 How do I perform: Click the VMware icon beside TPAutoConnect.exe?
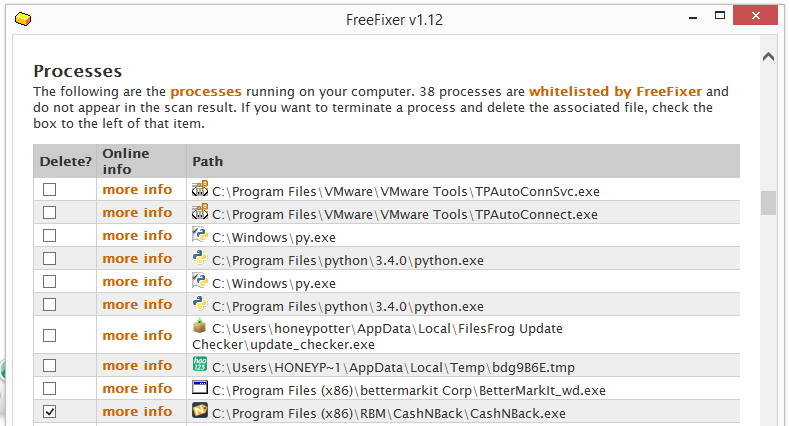[200, 212]
